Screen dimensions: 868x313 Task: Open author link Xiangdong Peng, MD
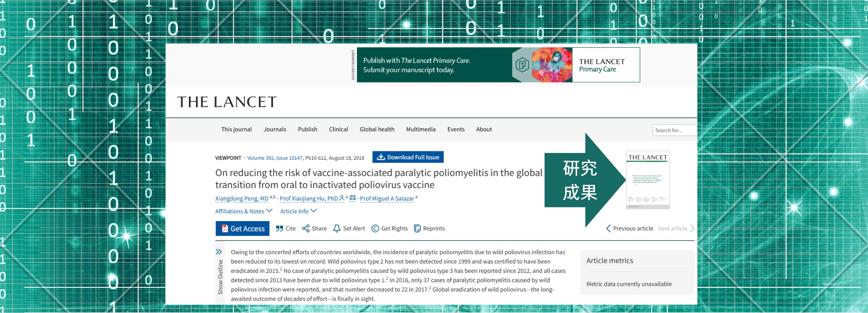(x=242, y=198)
